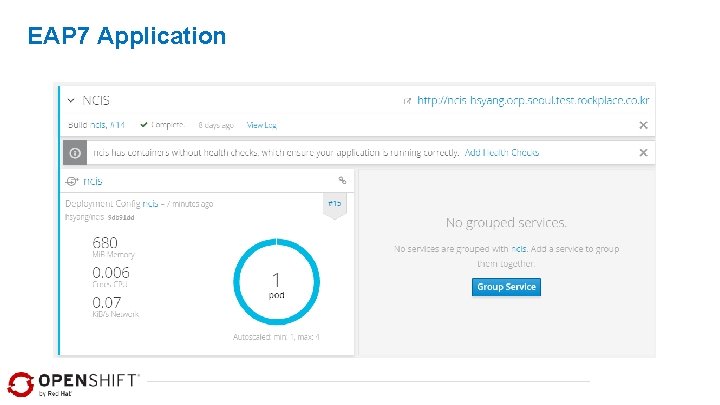
Task: Select the 680 MiB Memory metric
Action: click(113, 247)
